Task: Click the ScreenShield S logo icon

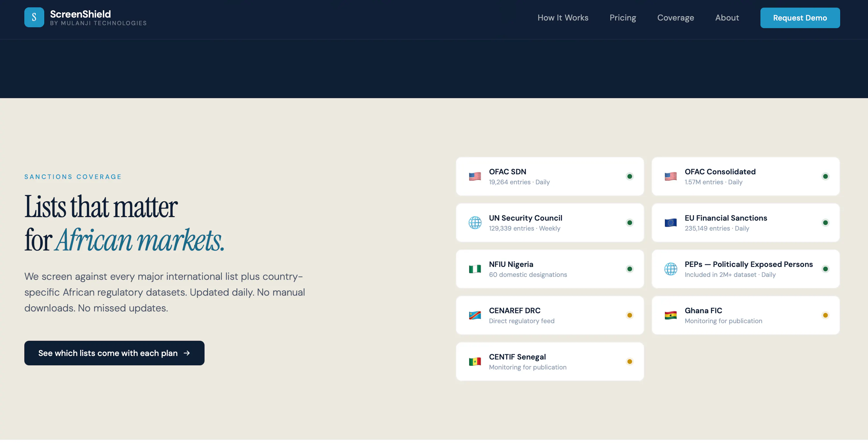Action: click(34, 18)
